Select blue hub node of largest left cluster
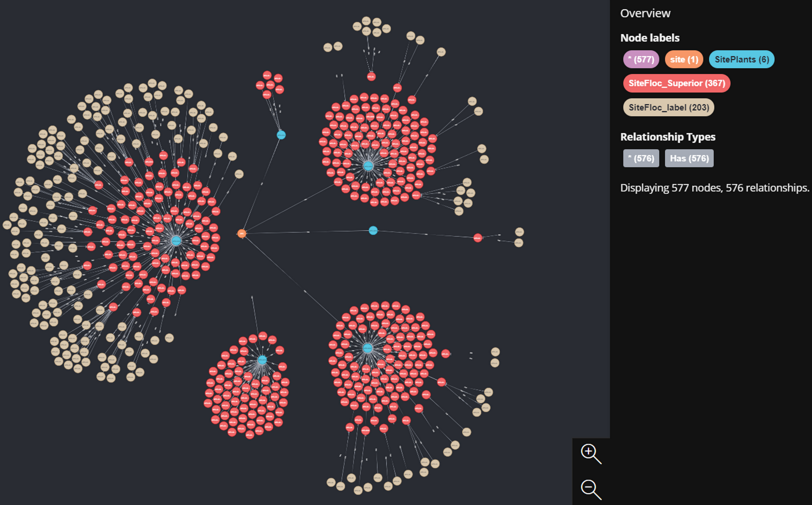 176,240
